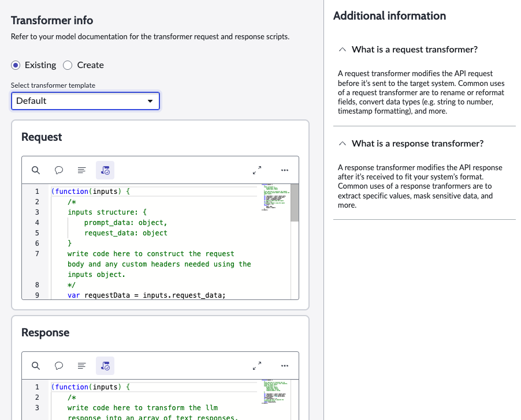Toggle comment in the Request editor
Viewport: 521px width, 420px height.
[59, 170]
